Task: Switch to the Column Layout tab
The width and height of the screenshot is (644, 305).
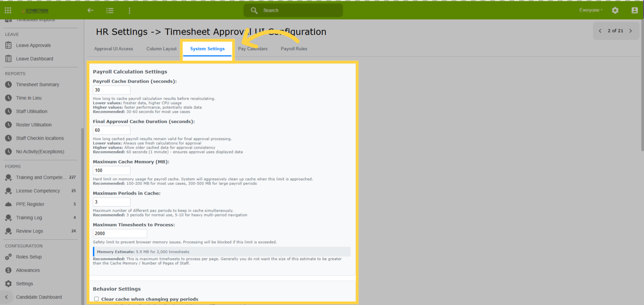Action: [161, 49]
